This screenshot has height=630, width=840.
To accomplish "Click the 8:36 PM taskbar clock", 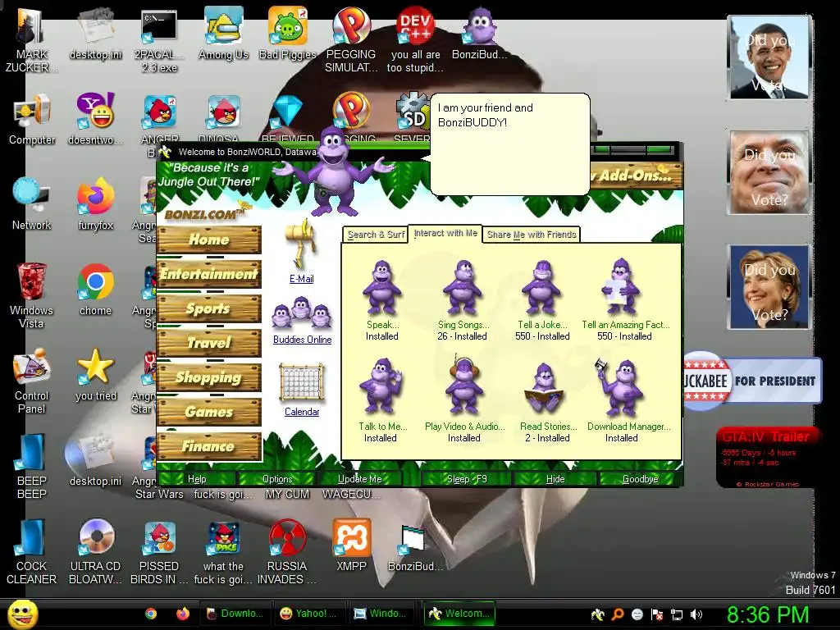I will (768, 614).
